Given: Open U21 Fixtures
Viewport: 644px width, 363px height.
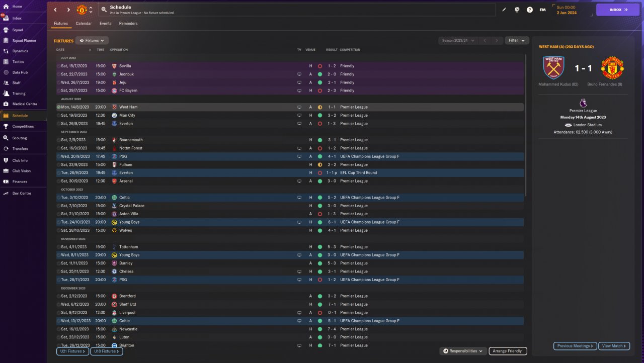Looking at the screenshot, I should (73, 351).
